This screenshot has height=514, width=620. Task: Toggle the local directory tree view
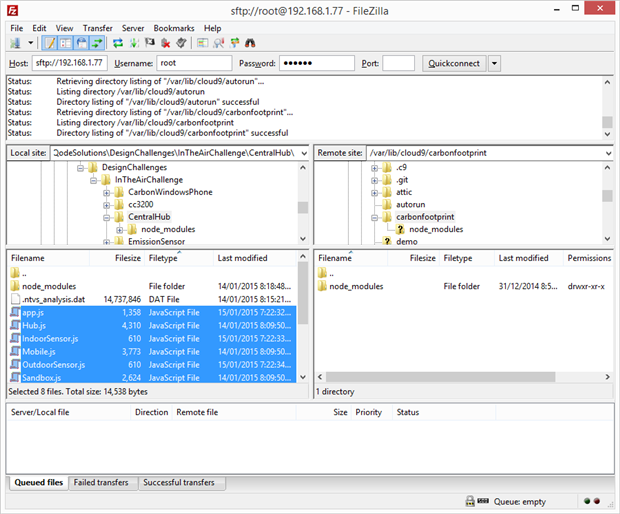66,43
